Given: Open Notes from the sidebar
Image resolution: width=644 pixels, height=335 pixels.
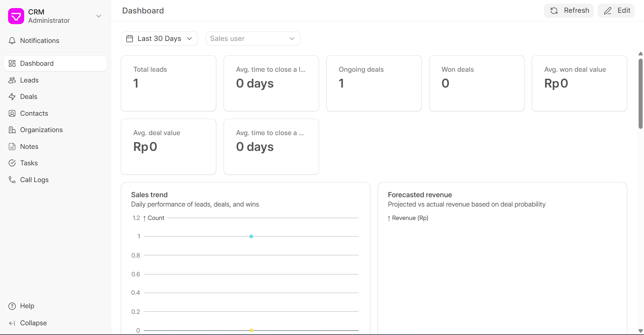Looking at the screenshot, I should click(x=29, y=147).
